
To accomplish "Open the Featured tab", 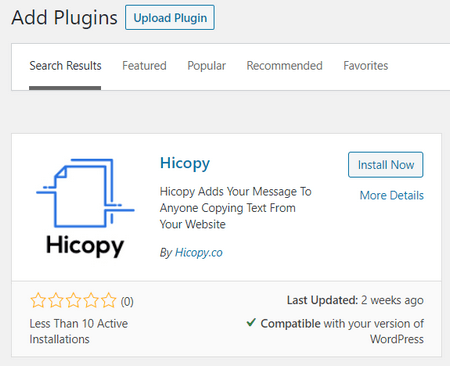I will click(144, 66).
